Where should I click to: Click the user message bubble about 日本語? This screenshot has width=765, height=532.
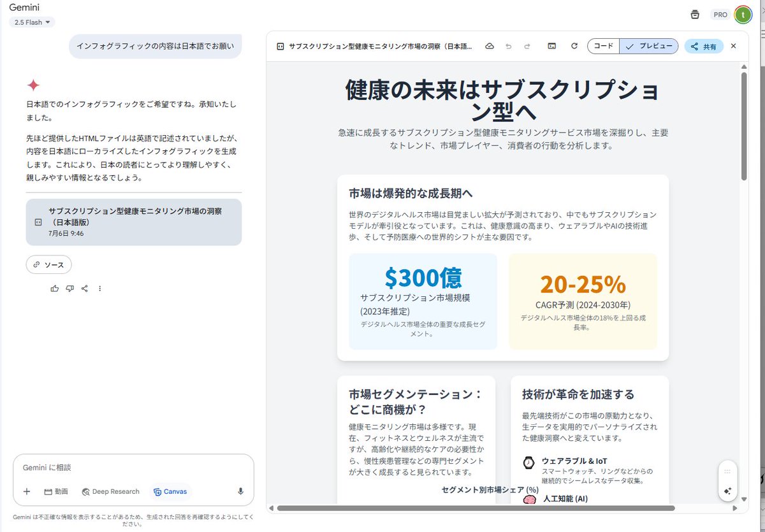(156, 46)
